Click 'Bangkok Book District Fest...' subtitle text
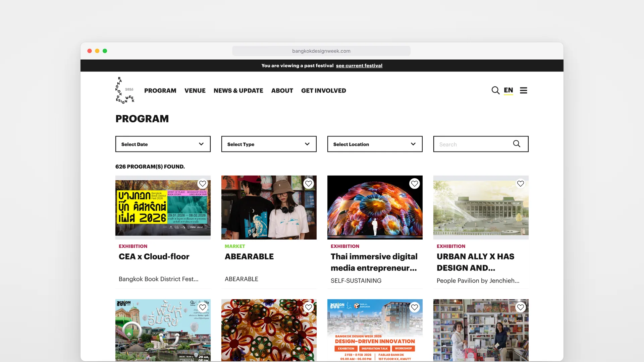 coord(159,279)
